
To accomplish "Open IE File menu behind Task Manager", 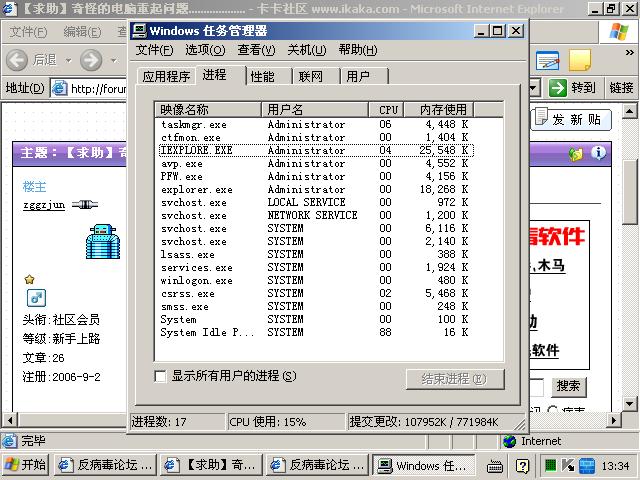I will 28,32.
